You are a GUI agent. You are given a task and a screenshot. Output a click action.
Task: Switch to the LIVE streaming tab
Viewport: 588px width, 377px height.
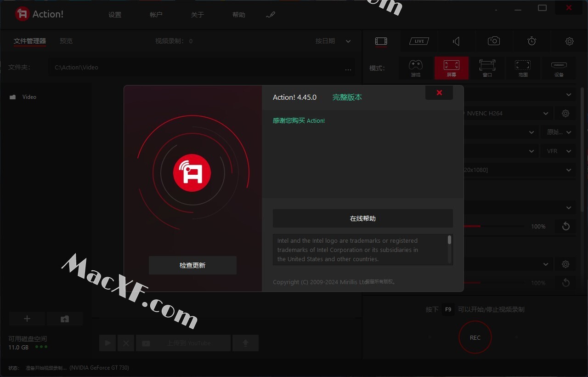point(419,41)
